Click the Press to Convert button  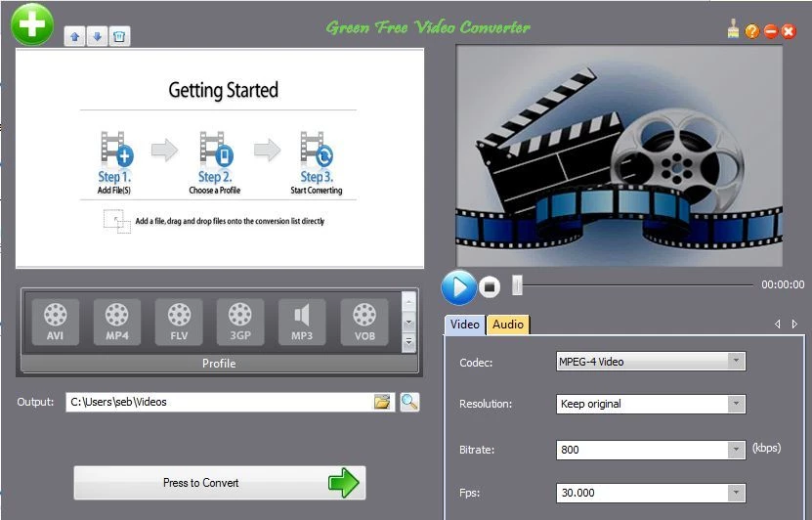pos(219,483)
